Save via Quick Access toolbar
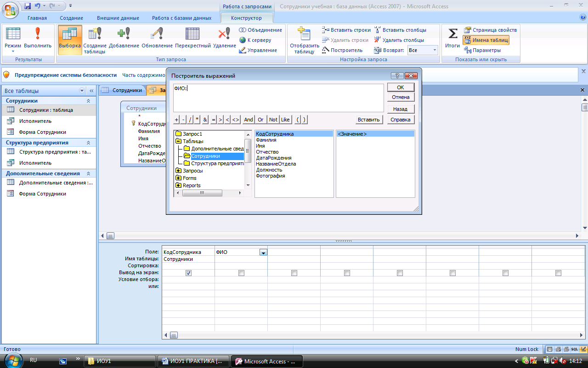 click(28, 6)
